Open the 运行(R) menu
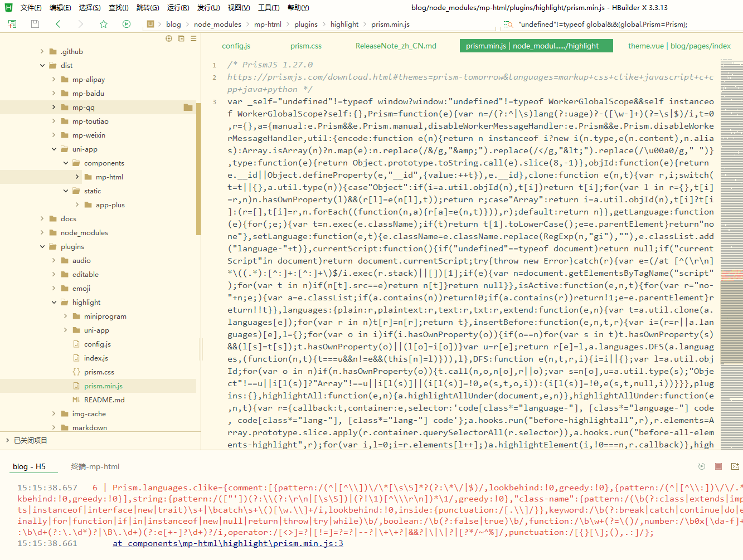 [x=177, y=7]
